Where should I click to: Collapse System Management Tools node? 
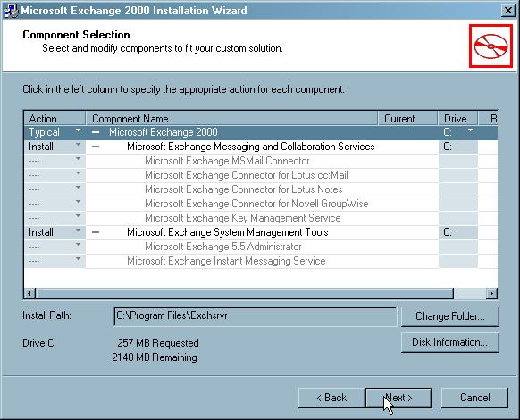tap(96, 232)
